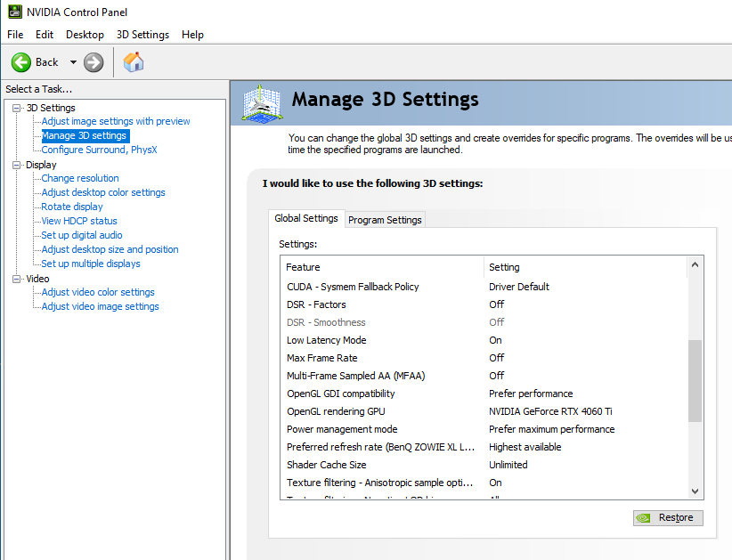Open Adjust desktop size and position
The width and height of the screenshot is (732, 560).
[110, 249]
